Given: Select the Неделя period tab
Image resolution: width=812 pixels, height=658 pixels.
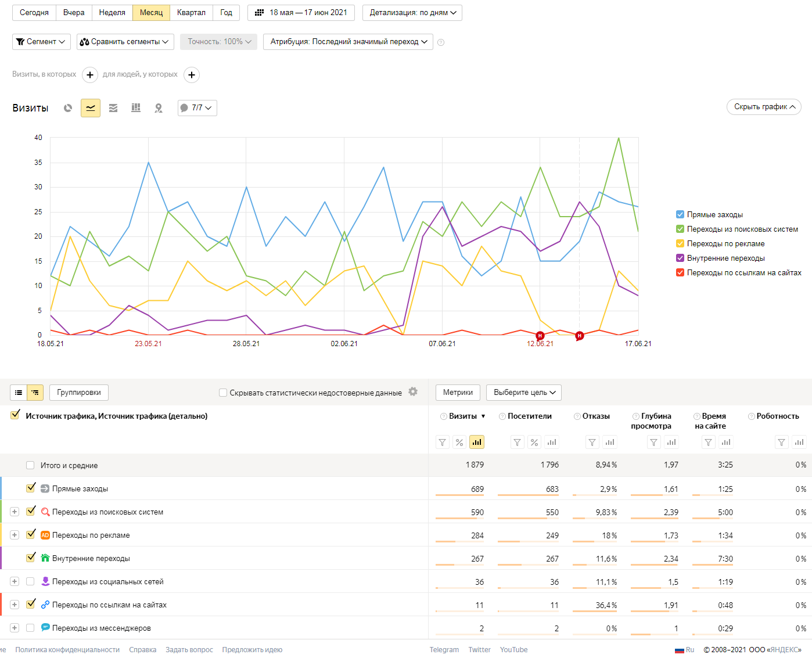Looking at the screenshot, I should 112,13.
